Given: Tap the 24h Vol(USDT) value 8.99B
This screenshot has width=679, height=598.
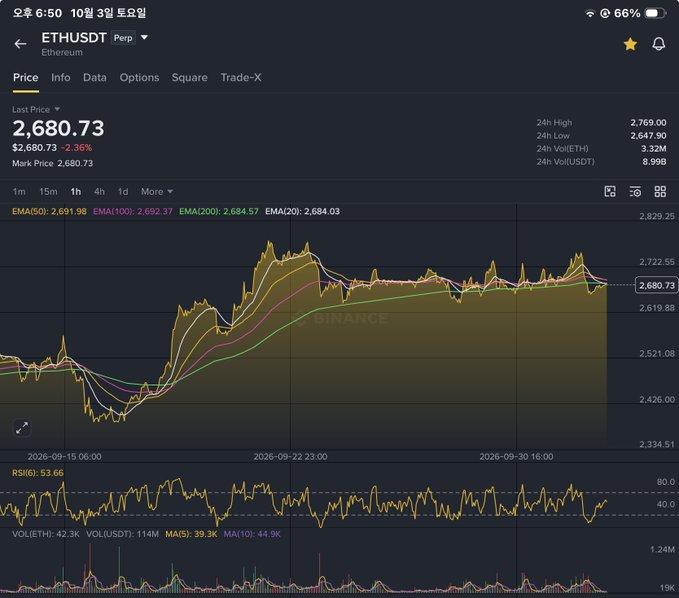Looking at the screenshot, I should (x=654, y=162).
